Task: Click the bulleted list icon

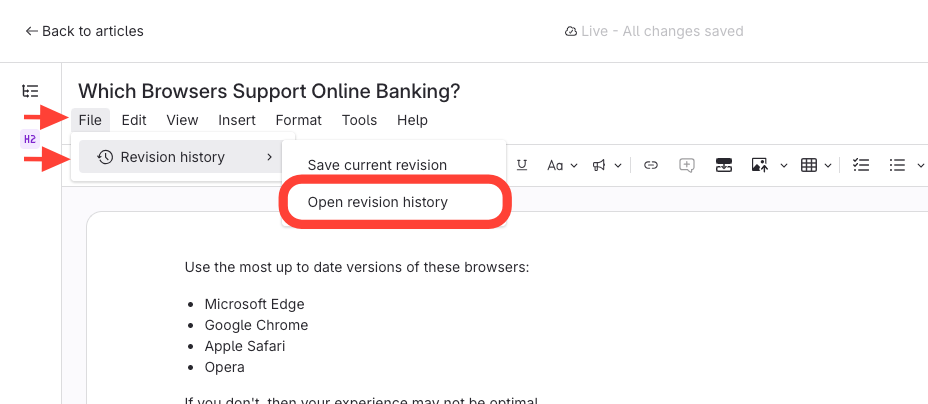Action: tap(897, 165)
